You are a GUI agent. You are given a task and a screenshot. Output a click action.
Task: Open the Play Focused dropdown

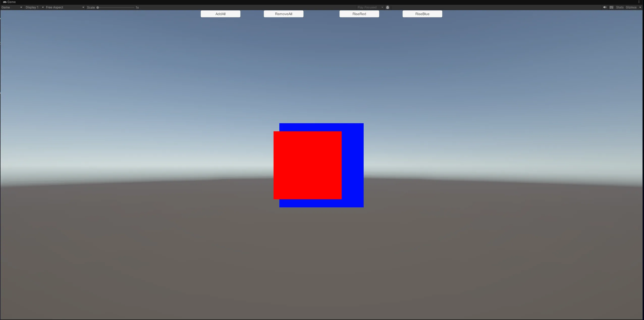[x=370, y=7]
